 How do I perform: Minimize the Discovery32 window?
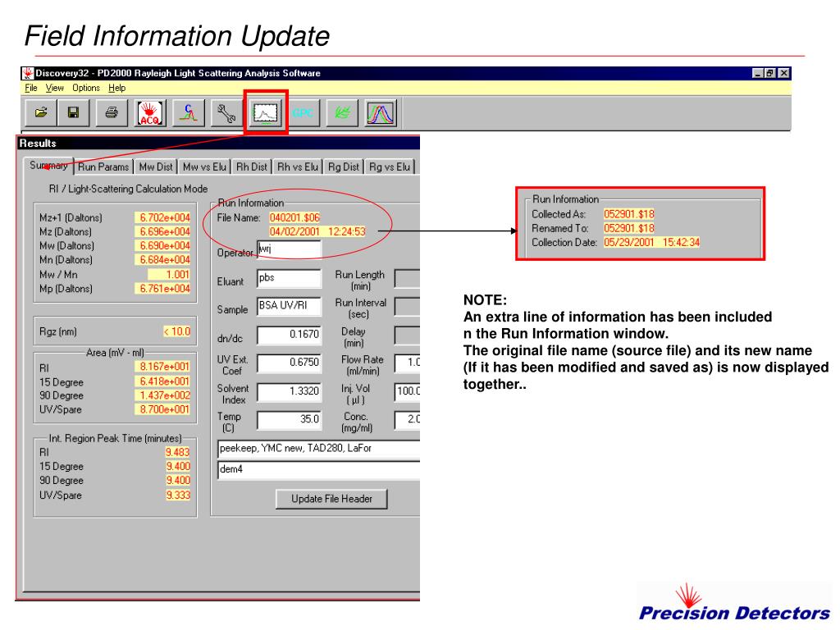(x=757, y=73)
